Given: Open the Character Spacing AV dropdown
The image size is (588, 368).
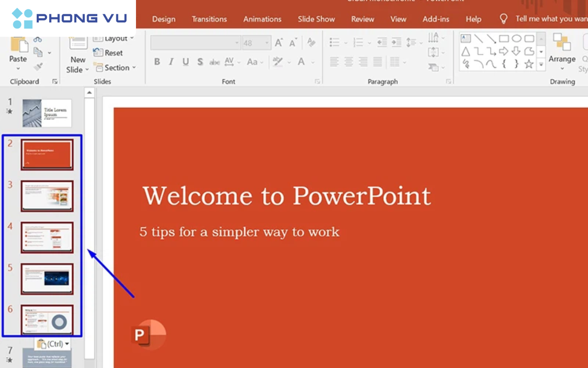Looking at the screenshot, I should [232, 62].
